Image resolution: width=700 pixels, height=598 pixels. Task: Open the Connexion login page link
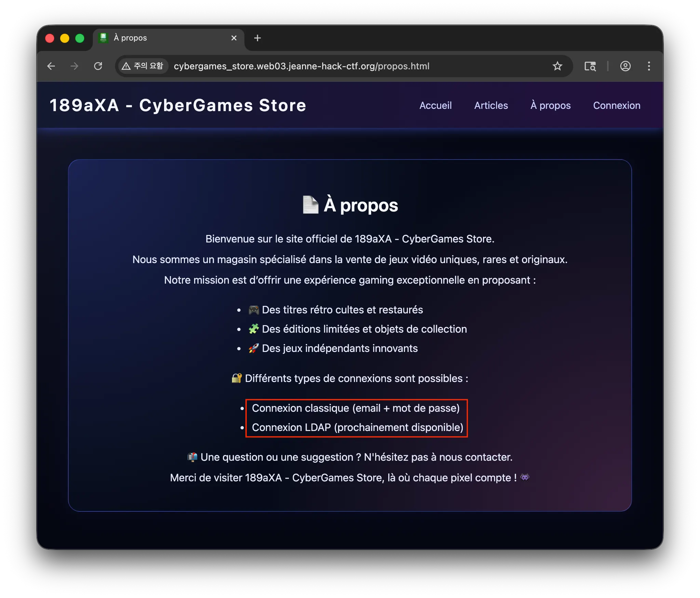[616, 106]
